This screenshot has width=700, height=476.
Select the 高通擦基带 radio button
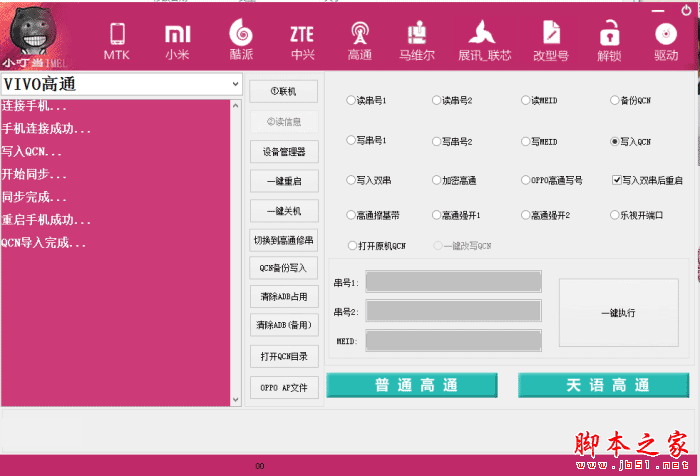coord(350,215)
